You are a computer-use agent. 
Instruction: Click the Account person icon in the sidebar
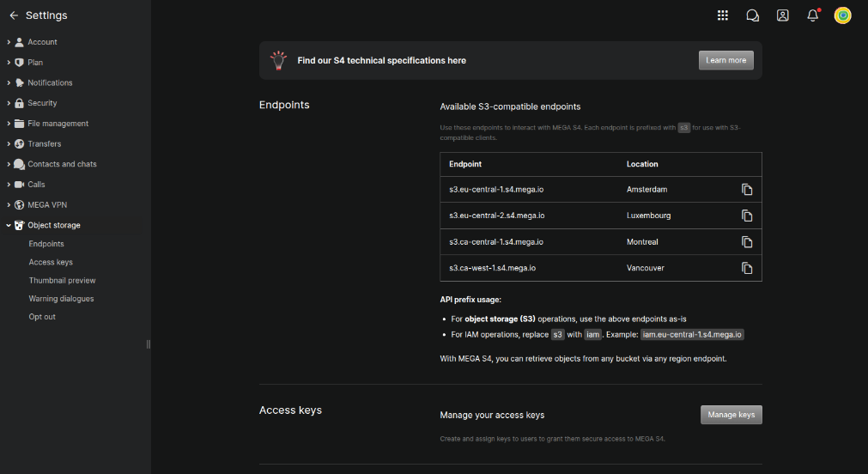(20, 42)
